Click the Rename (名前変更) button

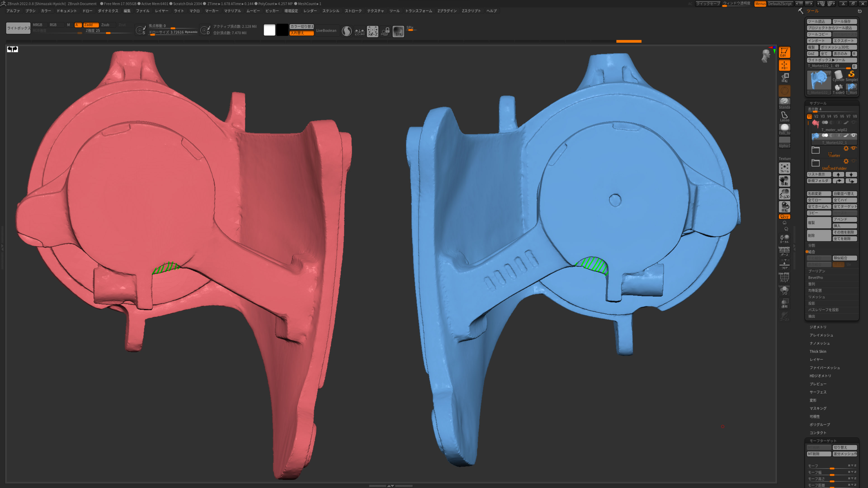(819, 194)
